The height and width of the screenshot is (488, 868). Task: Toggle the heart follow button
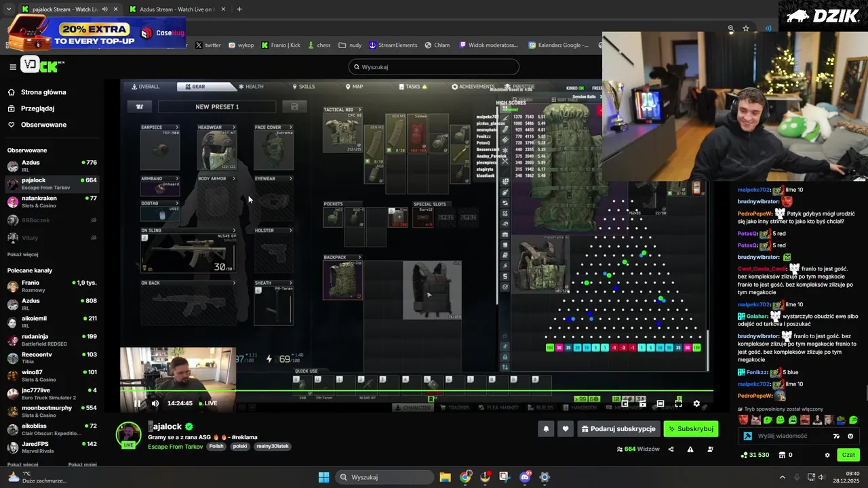point(566,429)
